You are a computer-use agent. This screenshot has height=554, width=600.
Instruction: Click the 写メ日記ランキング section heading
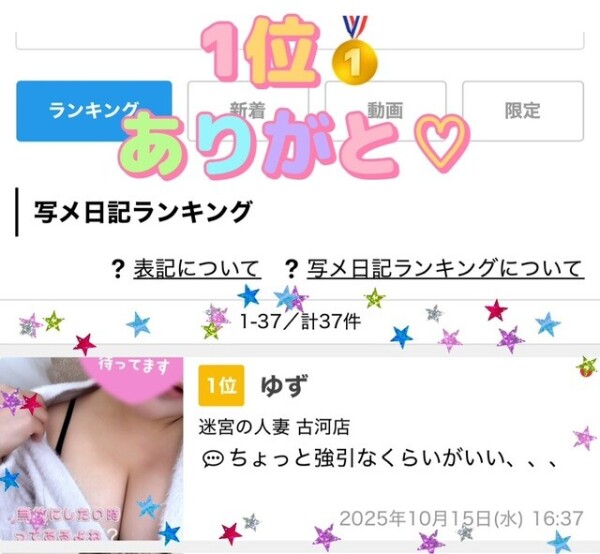(143, 212)
